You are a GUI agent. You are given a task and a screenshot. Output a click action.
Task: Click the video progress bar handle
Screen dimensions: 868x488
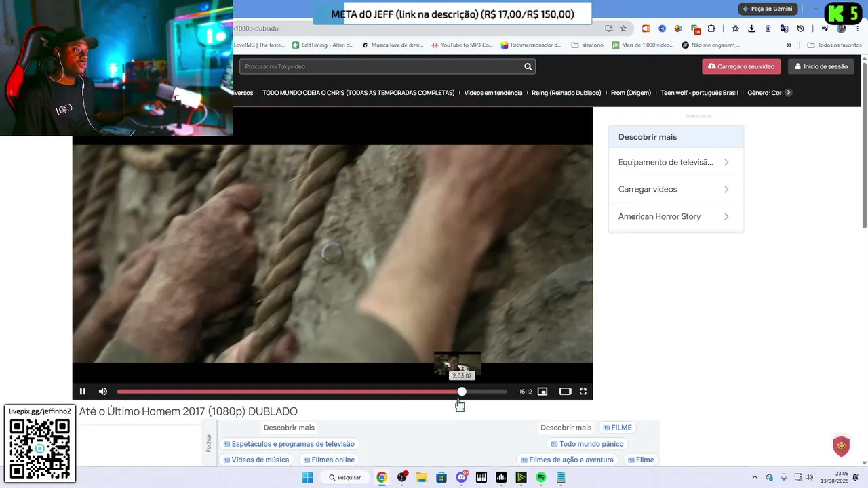click(x=462, y=392)
